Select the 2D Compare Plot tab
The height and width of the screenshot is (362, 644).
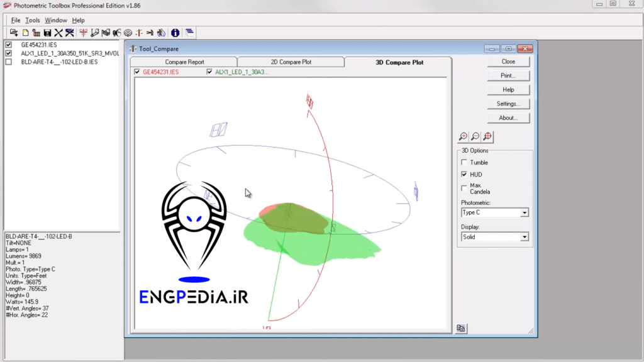[x=291, y=62]
